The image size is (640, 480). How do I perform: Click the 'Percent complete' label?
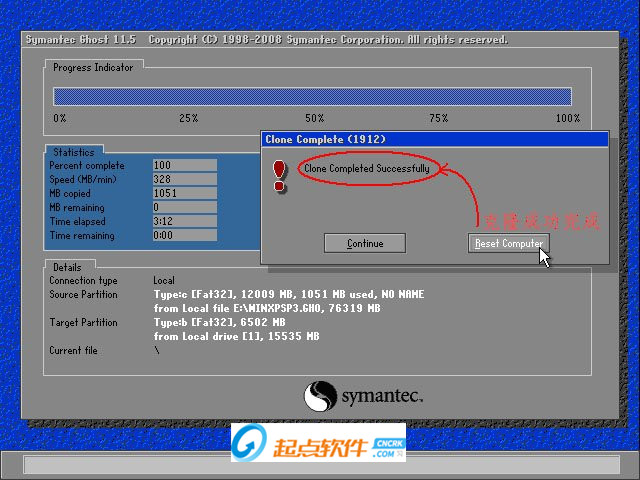click(87, 165)
